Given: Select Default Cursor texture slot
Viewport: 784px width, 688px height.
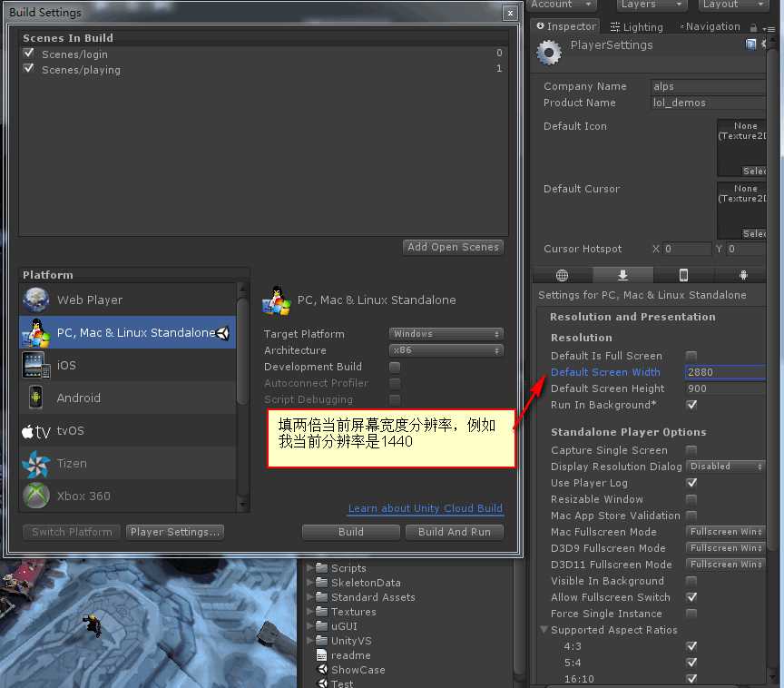Looking at the screenshot, I should 741,210.
